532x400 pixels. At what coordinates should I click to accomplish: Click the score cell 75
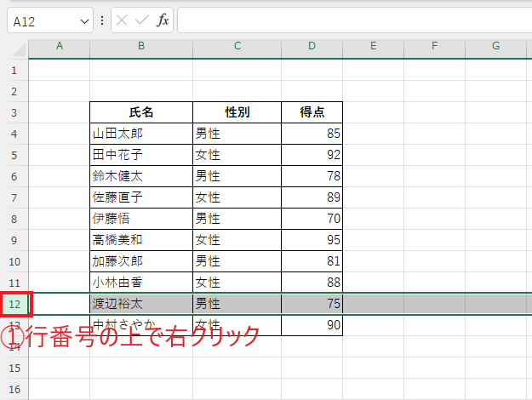pyautogui.click(x=312, y=304)
